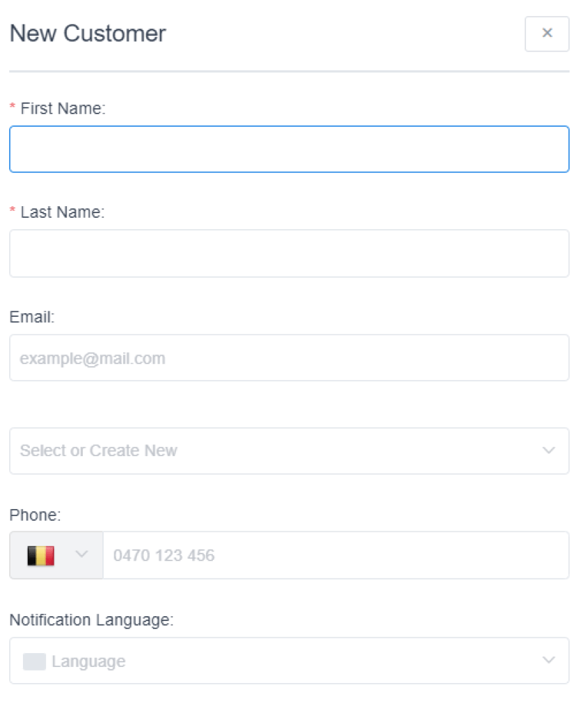This screenshot has height=713, width=588.
Task: Click the Last Name label
Action: pos(63,213)
